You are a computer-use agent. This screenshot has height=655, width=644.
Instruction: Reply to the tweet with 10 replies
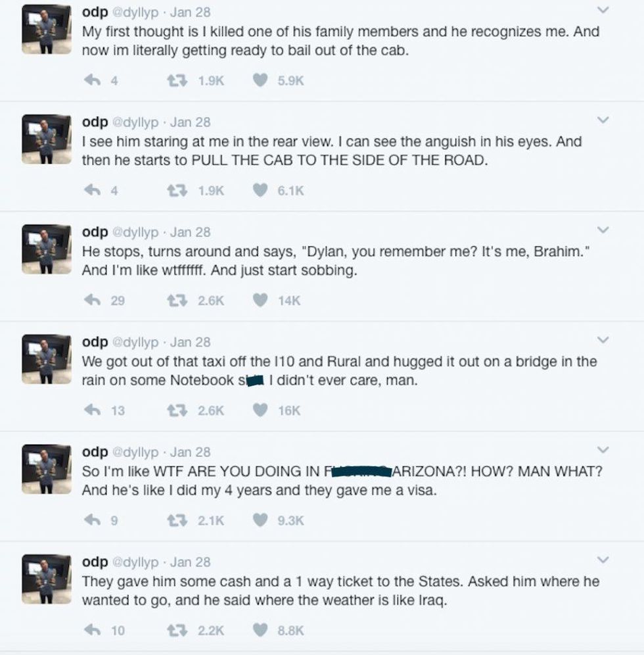pyautogui.click(x=93, y=630)
